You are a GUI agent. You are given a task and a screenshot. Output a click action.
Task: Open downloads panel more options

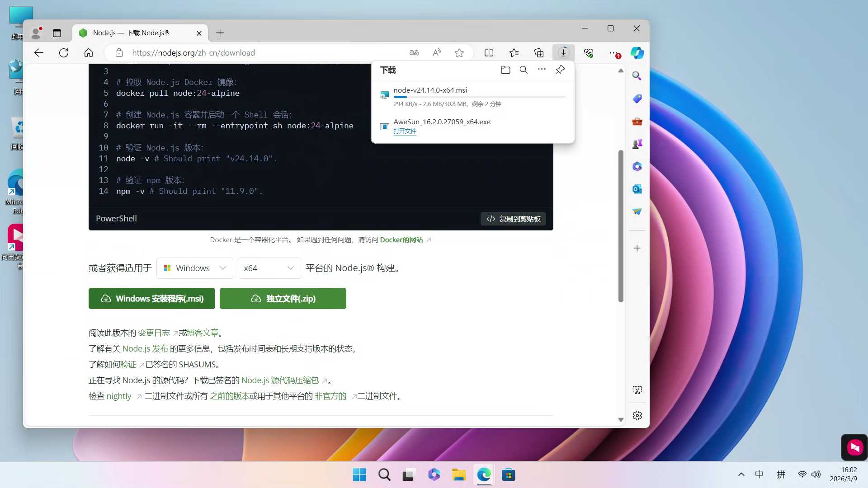click(542, 70)
